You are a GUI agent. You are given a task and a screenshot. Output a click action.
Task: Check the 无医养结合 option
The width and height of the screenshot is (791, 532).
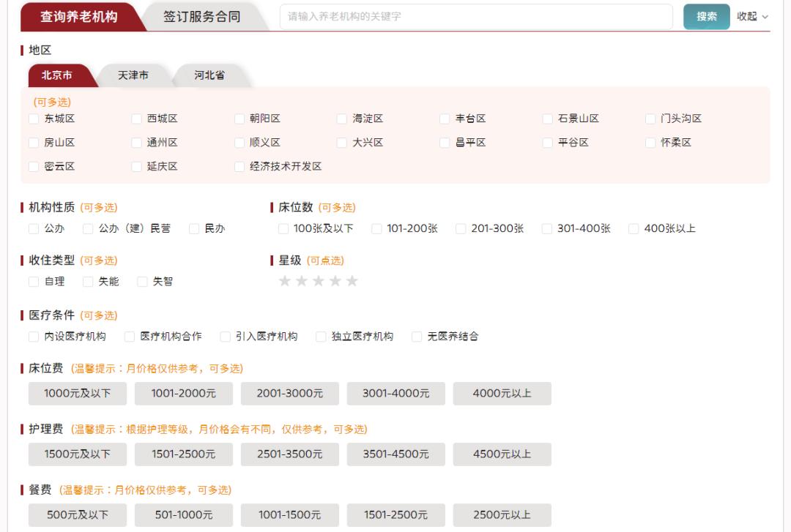coord(418,336)
